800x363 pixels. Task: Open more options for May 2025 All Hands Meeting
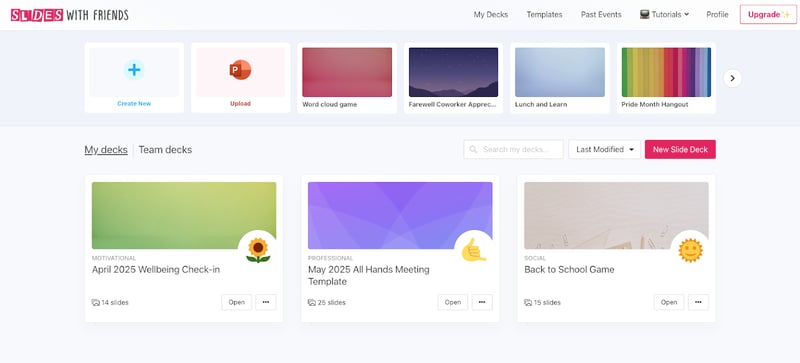(482, 302)
